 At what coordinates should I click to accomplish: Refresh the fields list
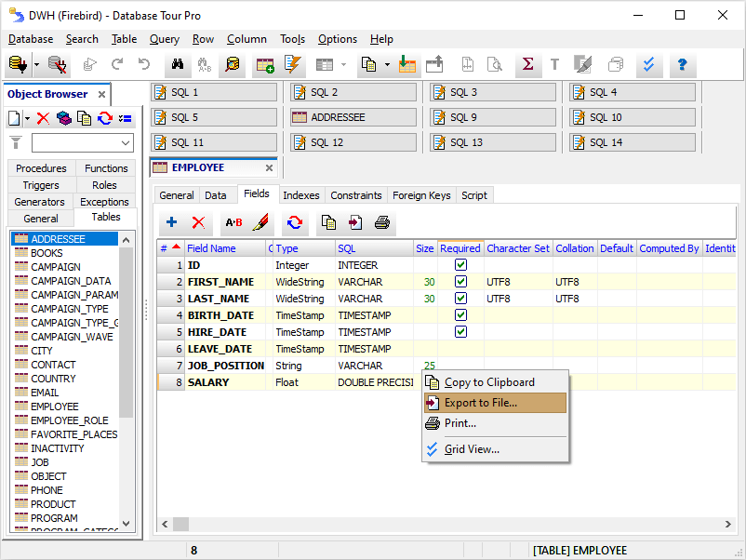point(295,222)
